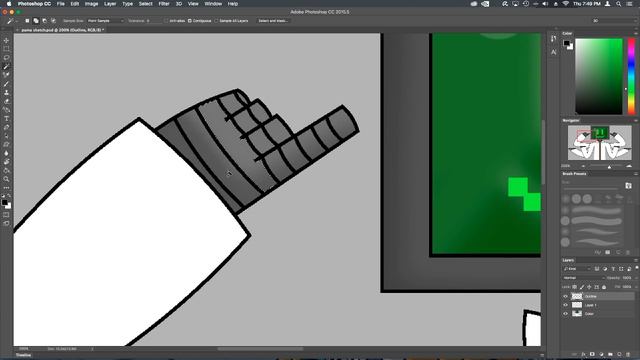Image resolution: width=640 pixels, height=360 pixels.
Task: Switch to the Timeline tab
Action: point(23,356)
